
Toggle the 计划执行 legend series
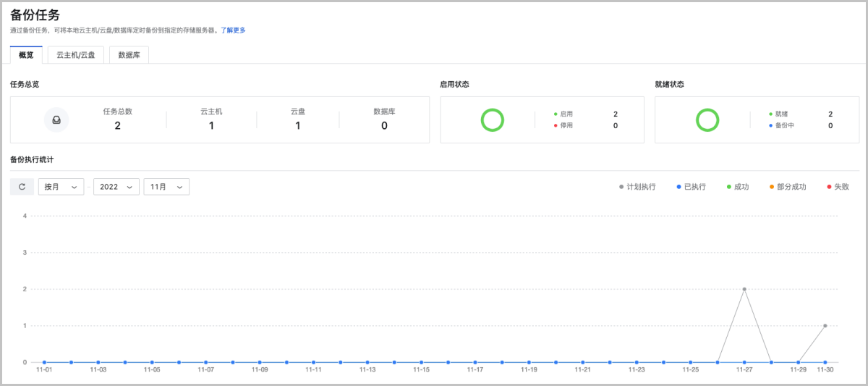(x=637, y=187)
